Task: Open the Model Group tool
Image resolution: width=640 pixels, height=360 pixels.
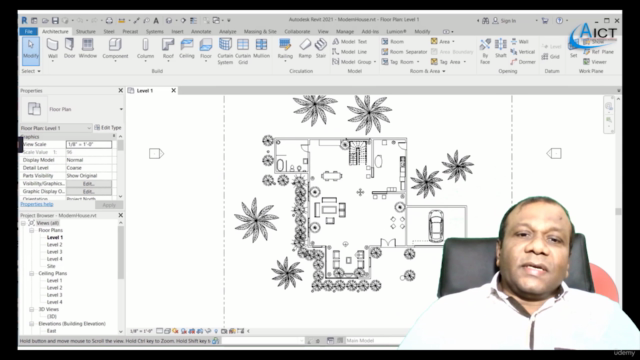Action: [x=354, y=62]
